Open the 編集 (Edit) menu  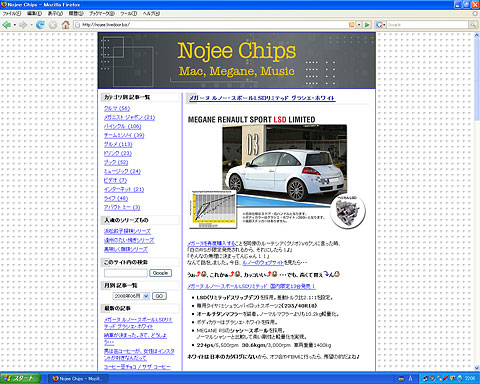tap(34, 13)
